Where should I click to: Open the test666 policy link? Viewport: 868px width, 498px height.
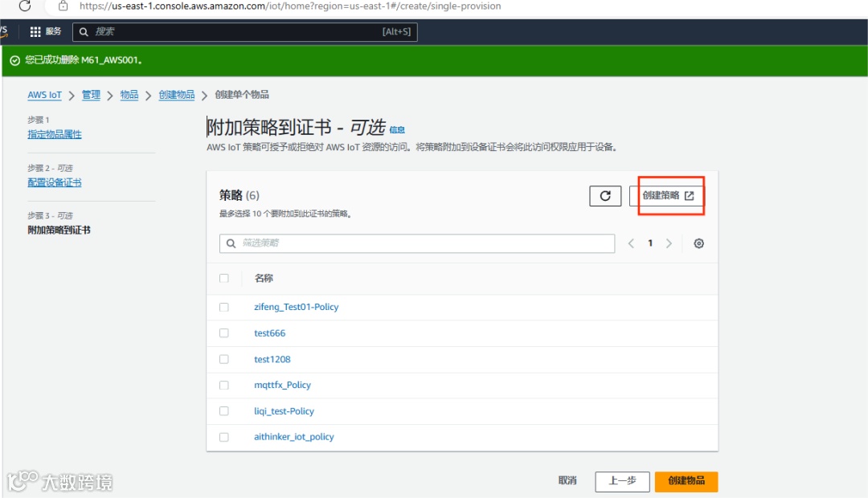[x=269, y=333]
